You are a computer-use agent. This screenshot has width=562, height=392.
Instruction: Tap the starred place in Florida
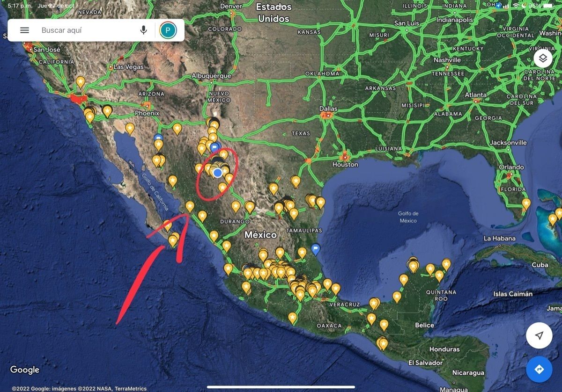(526, 203)
